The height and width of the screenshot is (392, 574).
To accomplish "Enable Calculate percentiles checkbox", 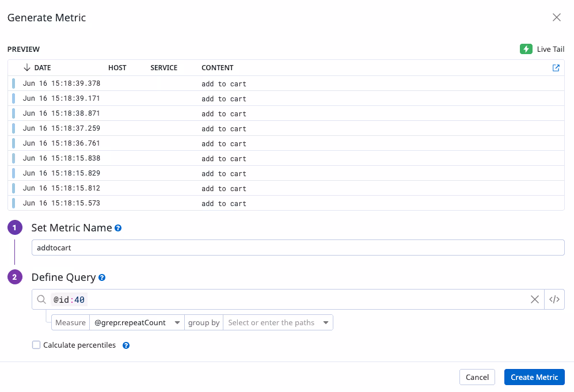I will (36, 345).
